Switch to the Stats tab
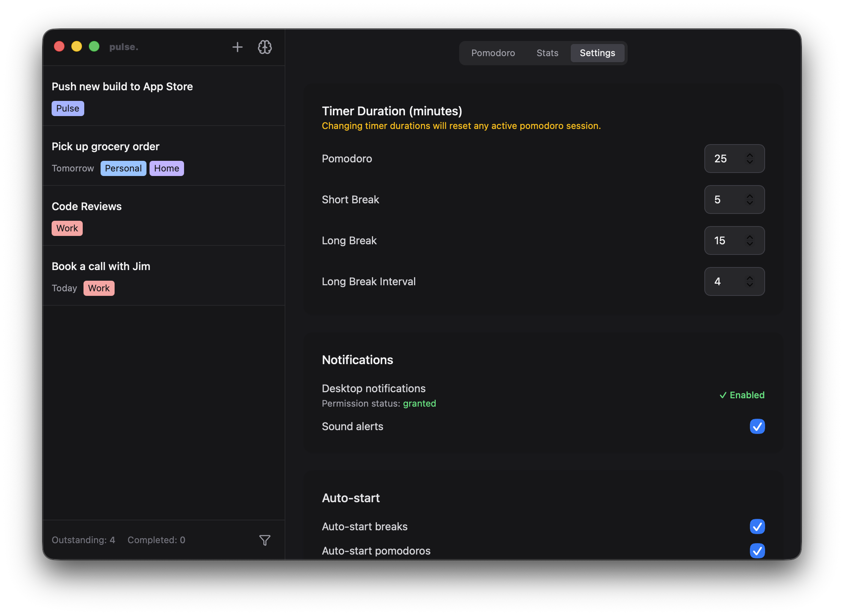Viewport: 844px width, 616px height. click(547, 53)
